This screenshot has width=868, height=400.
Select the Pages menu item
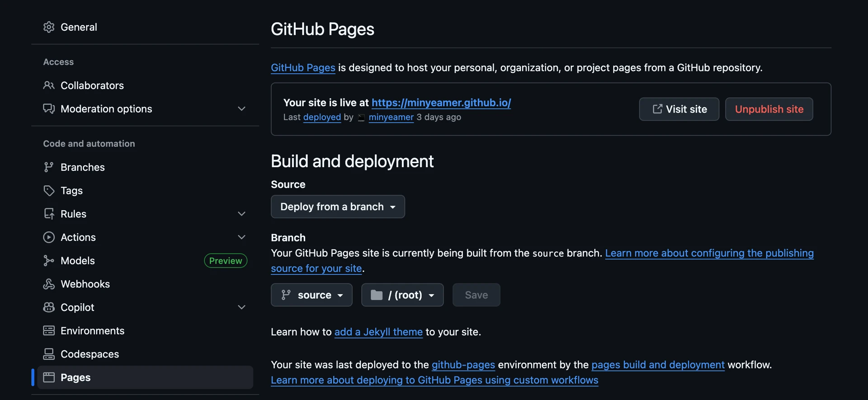pyautogui.click(x=145, y=377)
